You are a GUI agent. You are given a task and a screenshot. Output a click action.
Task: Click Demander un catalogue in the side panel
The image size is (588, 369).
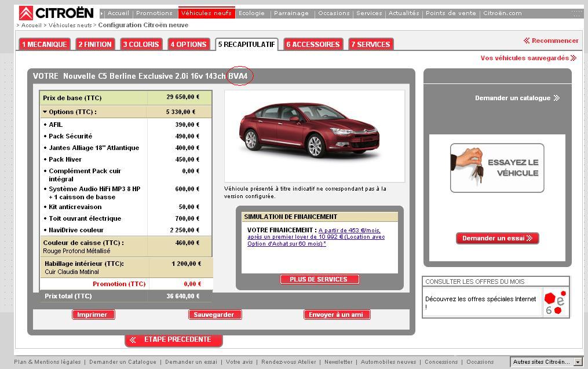click(517, 98)
